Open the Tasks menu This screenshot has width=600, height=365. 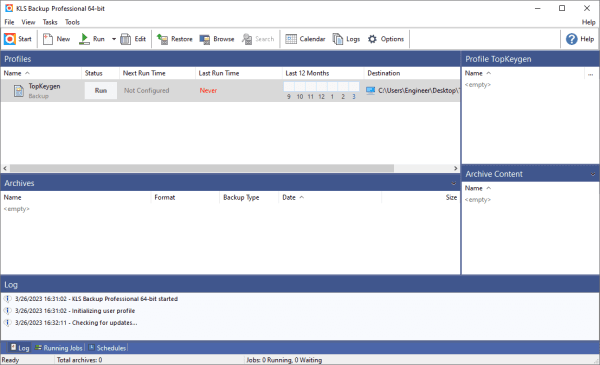coord(50,22)
